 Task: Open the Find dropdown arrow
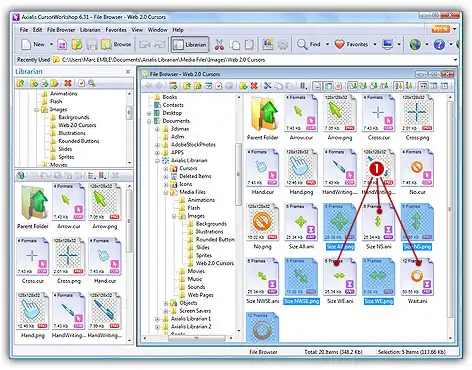pos(327,44)
